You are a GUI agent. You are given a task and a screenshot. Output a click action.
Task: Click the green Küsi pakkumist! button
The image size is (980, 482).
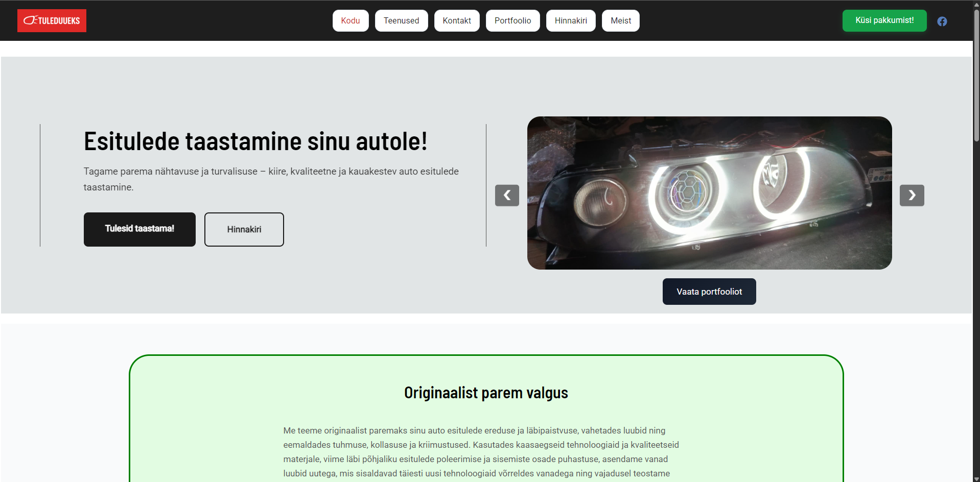(x=884, y=20)
